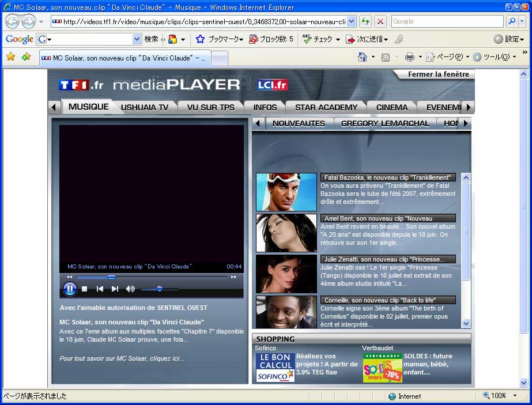
Task: Click the clip list scroll-down arrow
Action: (466, 323)
